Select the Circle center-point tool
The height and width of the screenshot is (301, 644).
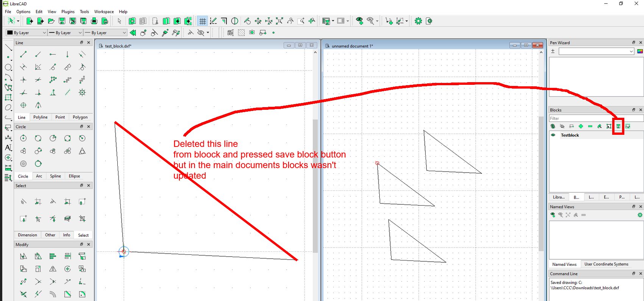coord(23,138)
